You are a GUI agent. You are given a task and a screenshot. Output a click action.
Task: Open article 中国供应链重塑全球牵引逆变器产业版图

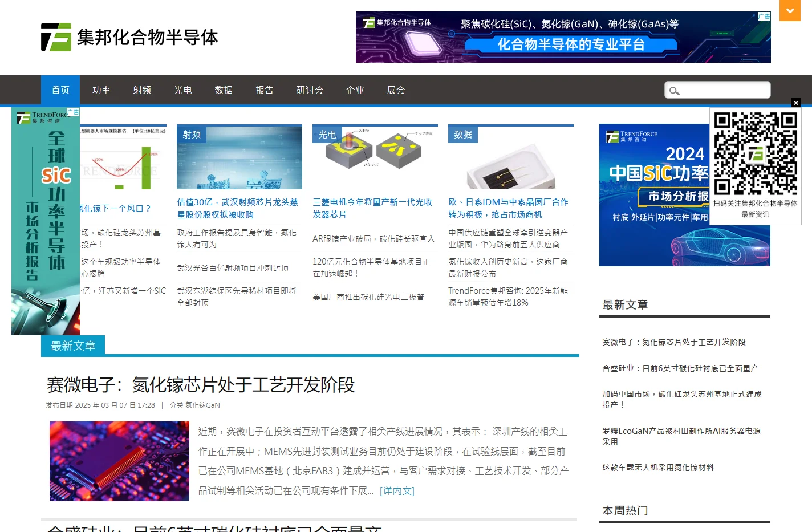(x=508, y=238)
